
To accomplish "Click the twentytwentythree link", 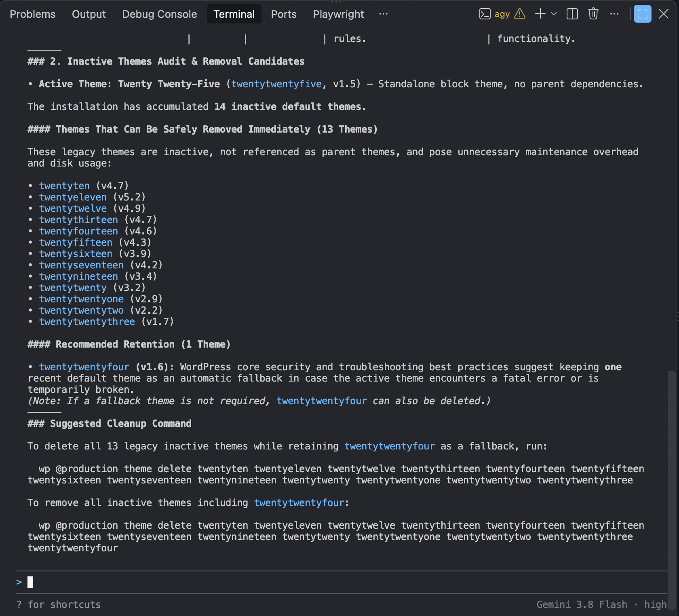I will click(x=87, y=322).
